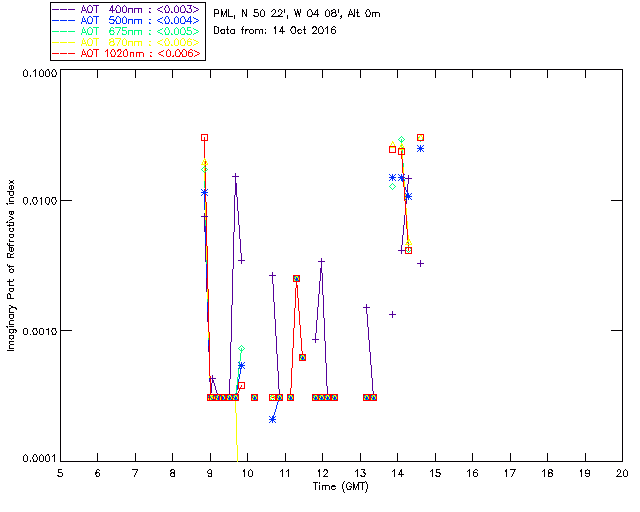Select the x-axis tick label "12"
Viewport: 640px width, 512px height.
tap(322, 473)
